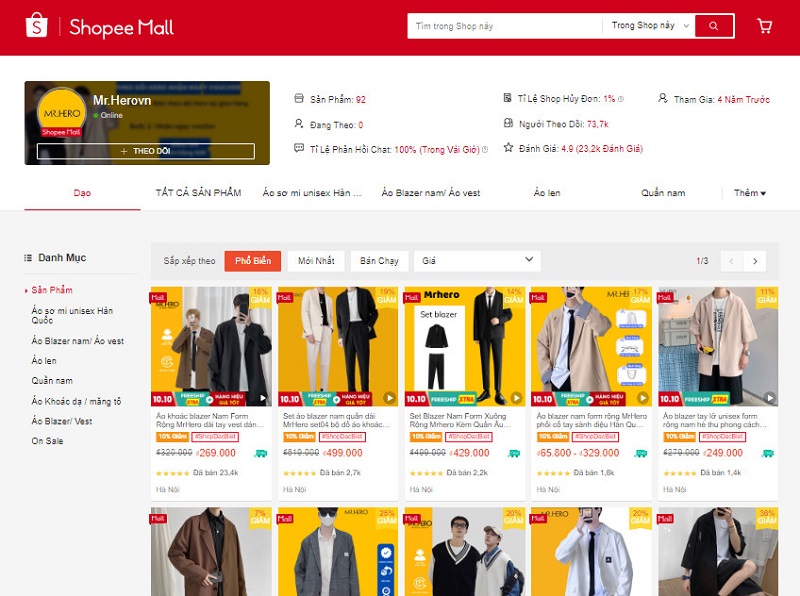Click help icon beside Tỉ Lệ Phản Hồi Chat

(x=485, y=150)
